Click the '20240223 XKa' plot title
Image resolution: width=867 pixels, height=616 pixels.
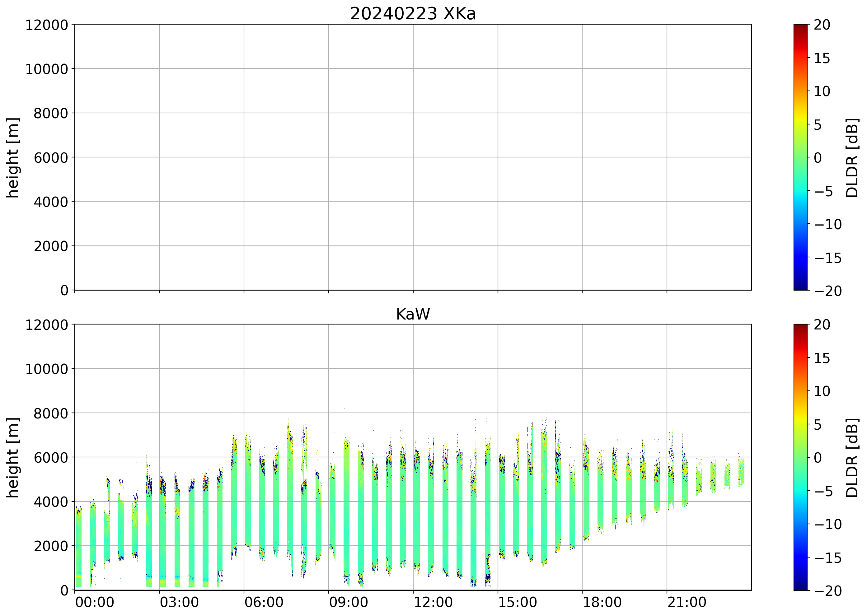pyautogui.click(x=412, y=14)
